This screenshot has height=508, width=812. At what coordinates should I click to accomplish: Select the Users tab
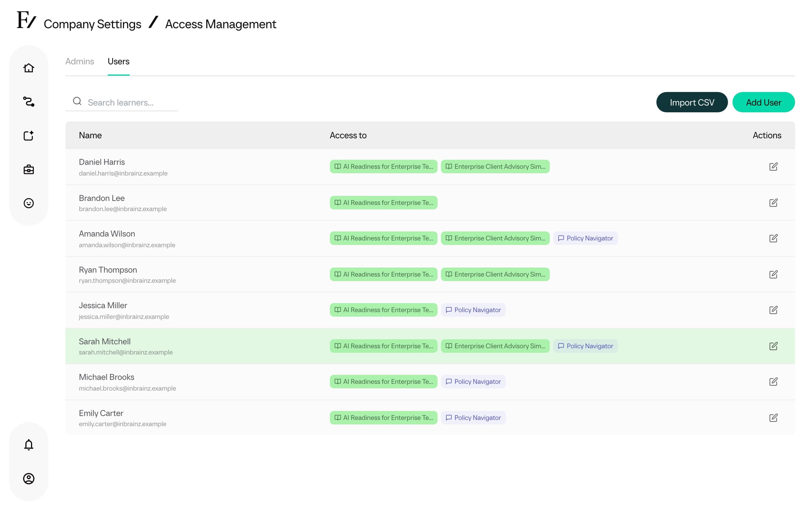[x=118, y=62]
